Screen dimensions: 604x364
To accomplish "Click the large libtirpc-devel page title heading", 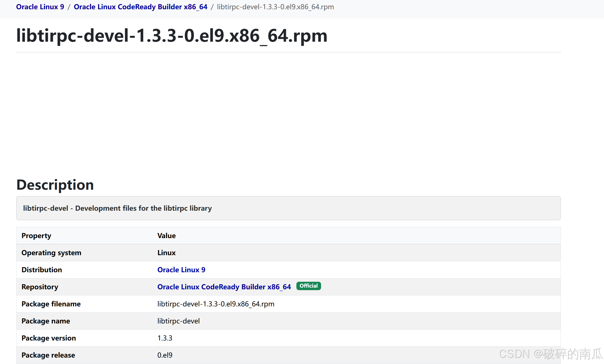I will [x=172, y=36].
